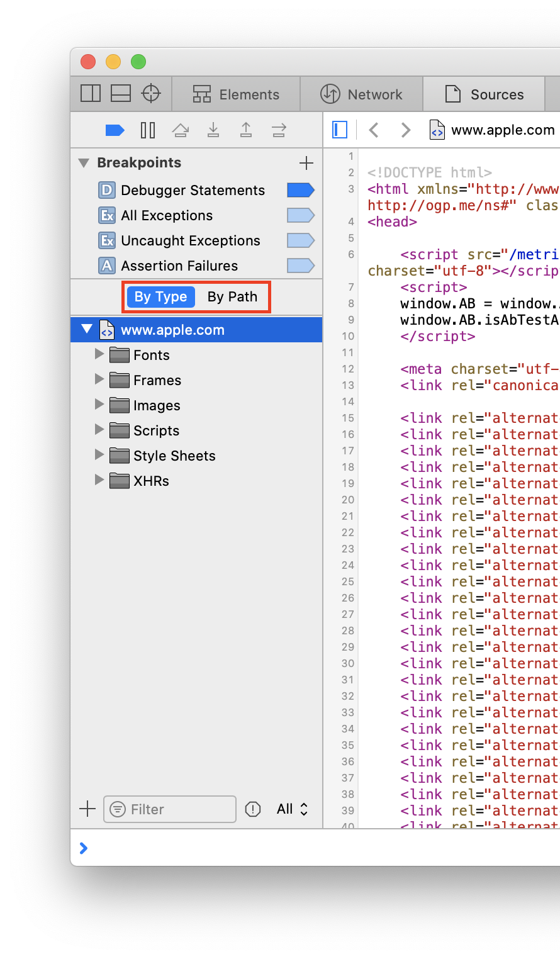The image size is (560, 959).
Task: Add a new breakpoint with plus icon
Action: (x=306, y=163)
